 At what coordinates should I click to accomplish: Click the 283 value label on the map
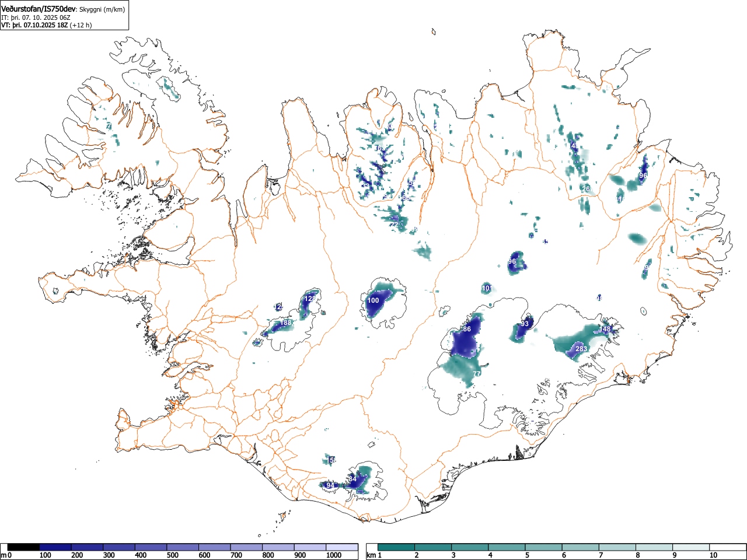point(581,348)
